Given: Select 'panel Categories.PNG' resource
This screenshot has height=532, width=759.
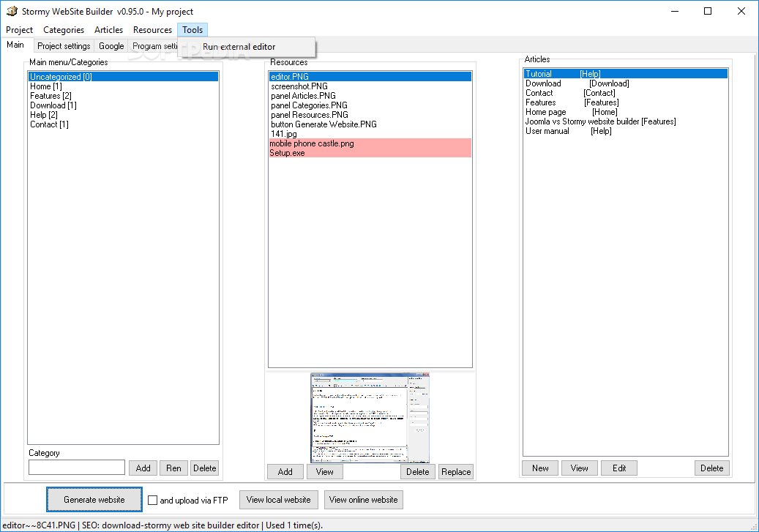Looking at the screenshot, I should pos(370,105).
